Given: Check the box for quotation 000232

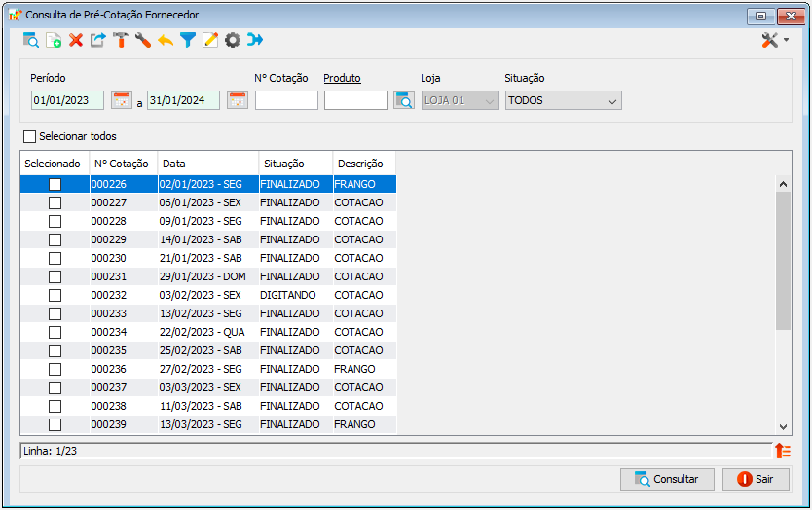Looking at the screenshot, I should (55, 295).
